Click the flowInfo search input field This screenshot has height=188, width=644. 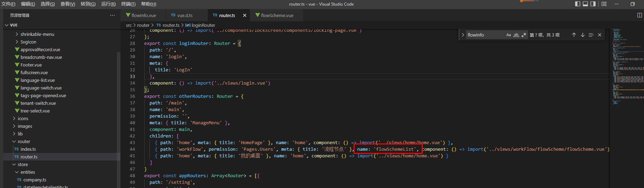click(485, 35)
